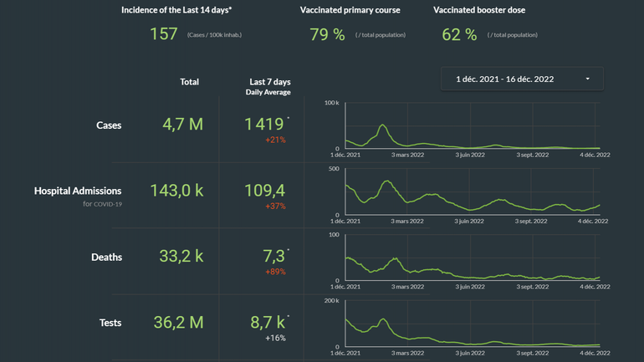Click the arrow in the date selector
Viewport: 644px width, 362px height.
click(x=587, y=79)
